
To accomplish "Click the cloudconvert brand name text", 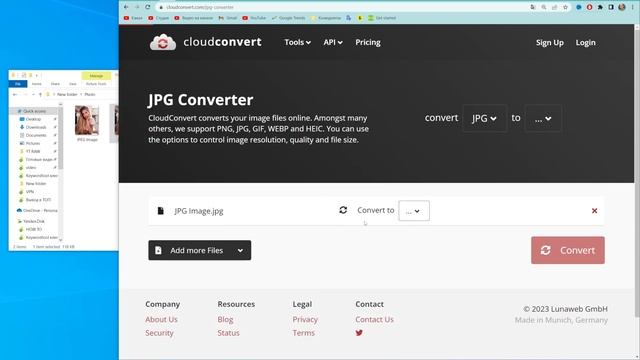I will pyautogui.click(x=222, y=42).
